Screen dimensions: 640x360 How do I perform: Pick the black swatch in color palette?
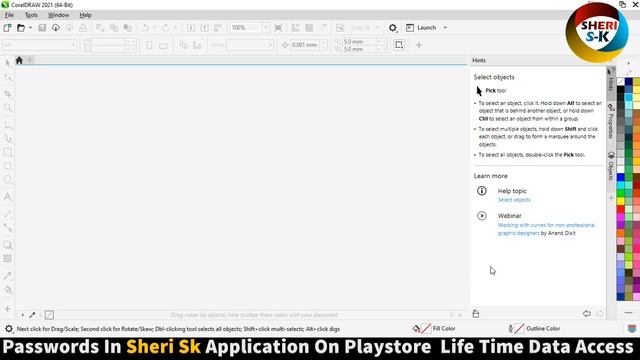[620, 89]
